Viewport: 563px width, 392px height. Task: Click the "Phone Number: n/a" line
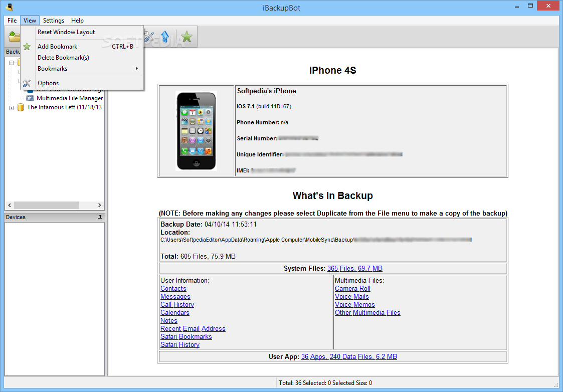click(x=263, y=122)
